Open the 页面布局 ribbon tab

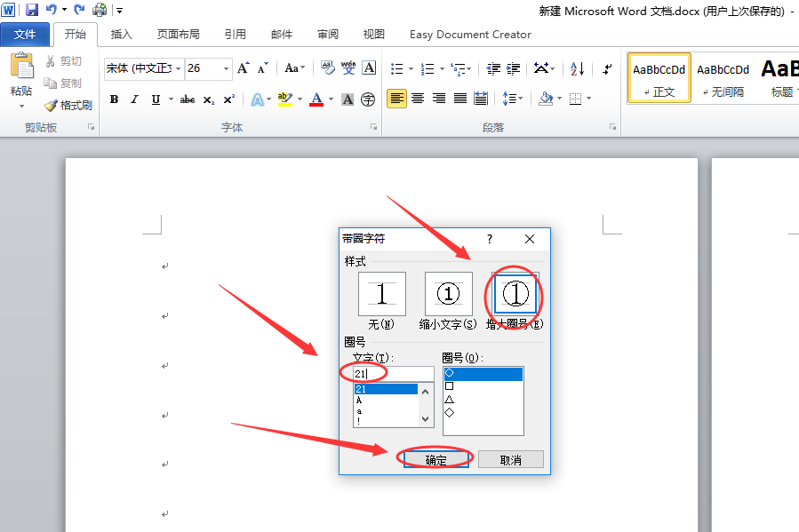click(179, 34)
